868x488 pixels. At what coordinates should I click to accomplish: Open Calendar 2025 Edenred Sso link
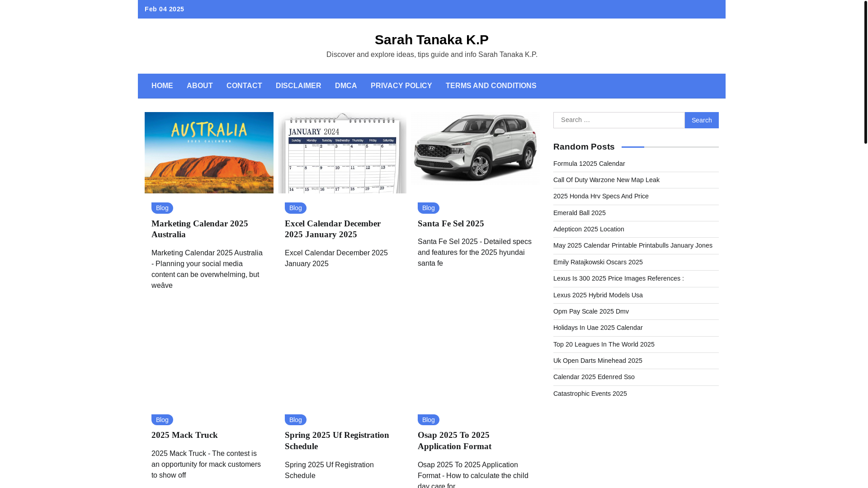[x=594, y=377]
